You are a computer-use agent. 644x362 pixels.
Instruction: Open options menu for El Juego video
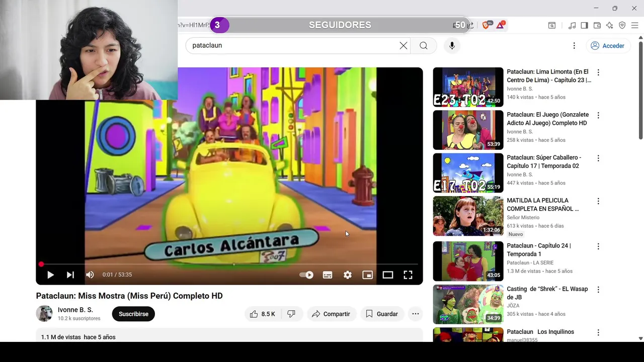click(x=598, y=116)
